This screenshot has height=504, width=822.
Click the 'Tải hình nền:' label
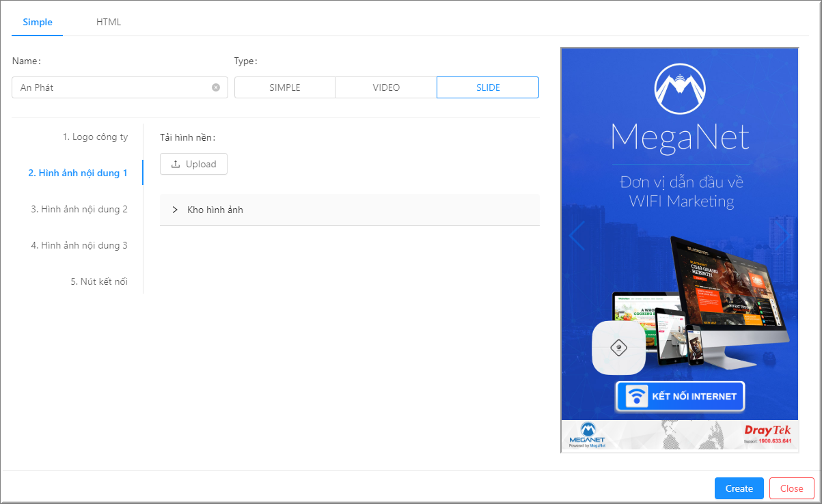[188, 137]
